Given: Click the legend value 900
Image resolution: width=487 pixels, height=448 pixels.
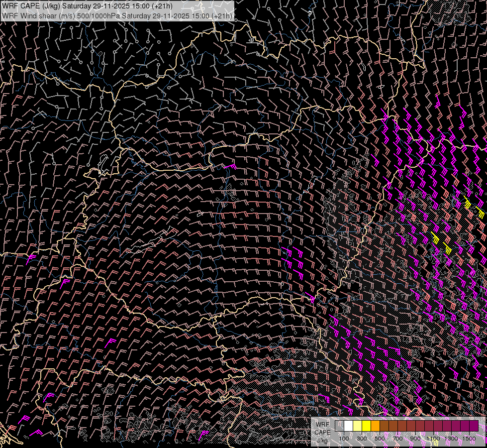Looking at the screenshot, I should coord(415,439).
